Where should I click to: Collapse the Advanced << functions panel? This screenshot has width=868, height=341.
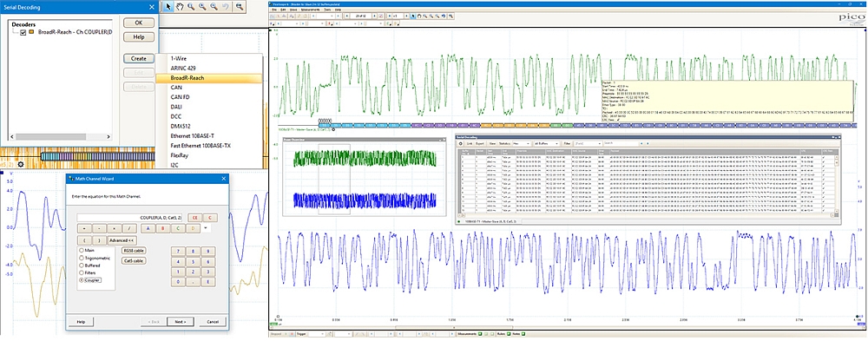pyautogui.click(x=122, y=240)
